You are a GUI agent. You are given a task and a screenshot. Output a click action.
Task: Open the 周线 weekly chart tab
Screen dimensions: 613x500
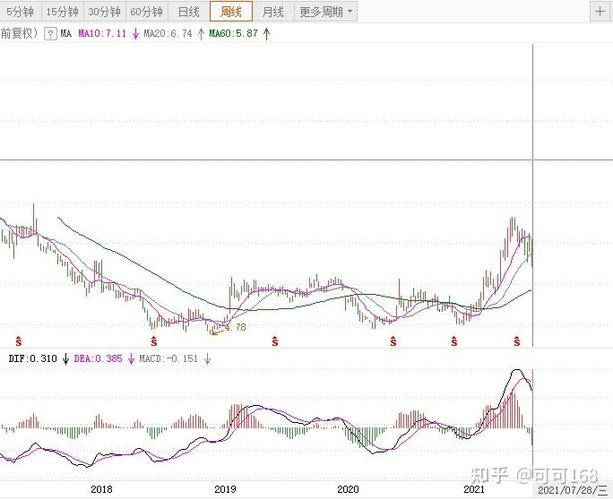[x=231, y=11]
